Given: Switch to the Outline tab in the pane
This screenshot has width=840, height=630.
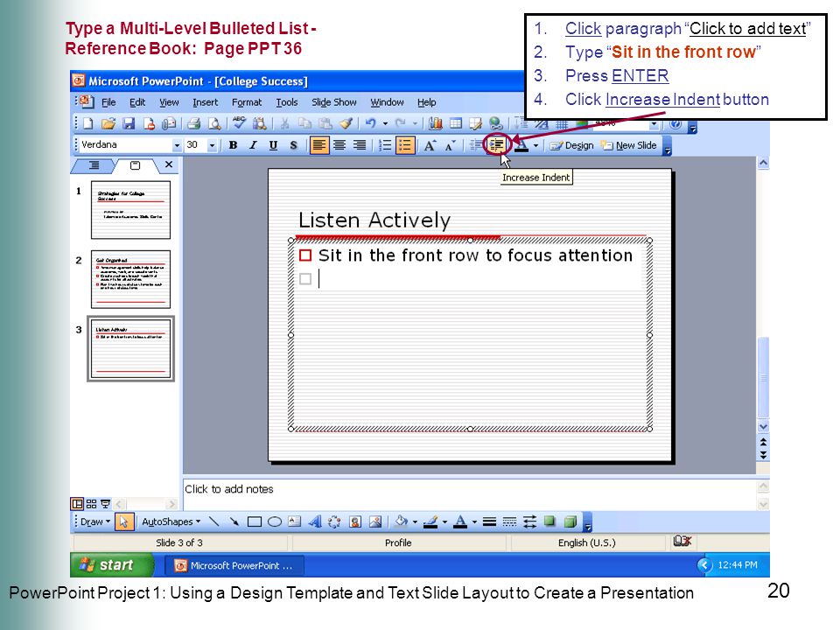Looking at the screenshot, I should click(x=94, y=165).
